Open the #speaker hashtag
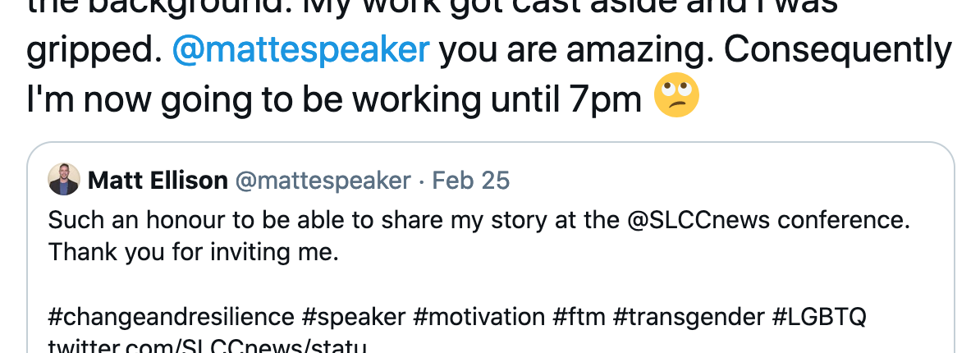The image size is (980, 353). (354, 318)
